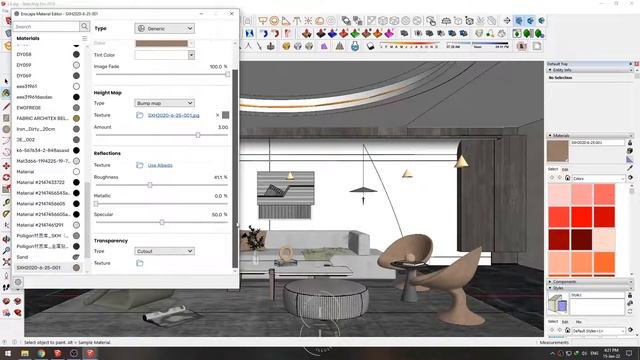Switch to Select tab in Materials panel
Image resolution: width=640 pixels, height=360 pixels.
[553, 169]
